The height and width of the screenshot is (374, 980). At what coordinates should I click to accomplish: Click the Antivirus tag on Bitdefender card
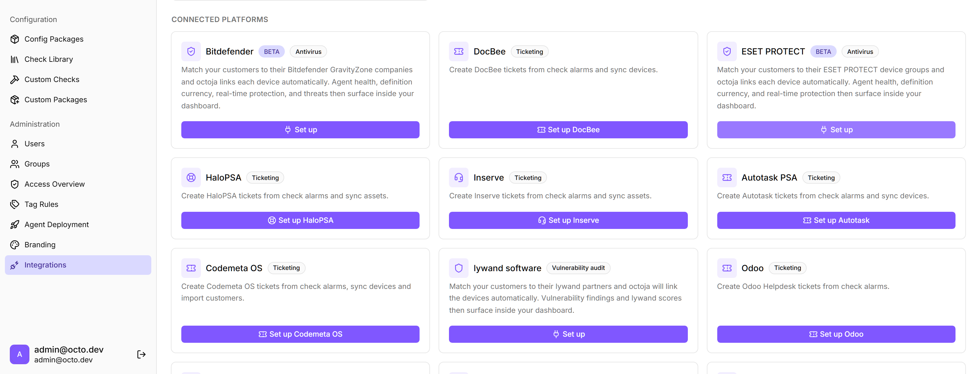[x=308, y=52]
